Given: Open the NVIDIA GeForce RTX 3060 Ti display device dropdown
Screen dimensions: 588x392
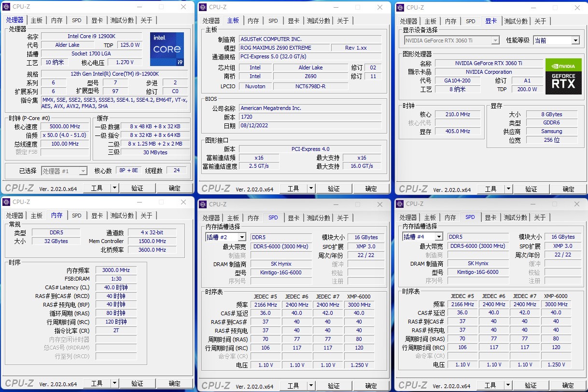Looking at the screenshot, I should pyautogui.click(x=495, y=41).
